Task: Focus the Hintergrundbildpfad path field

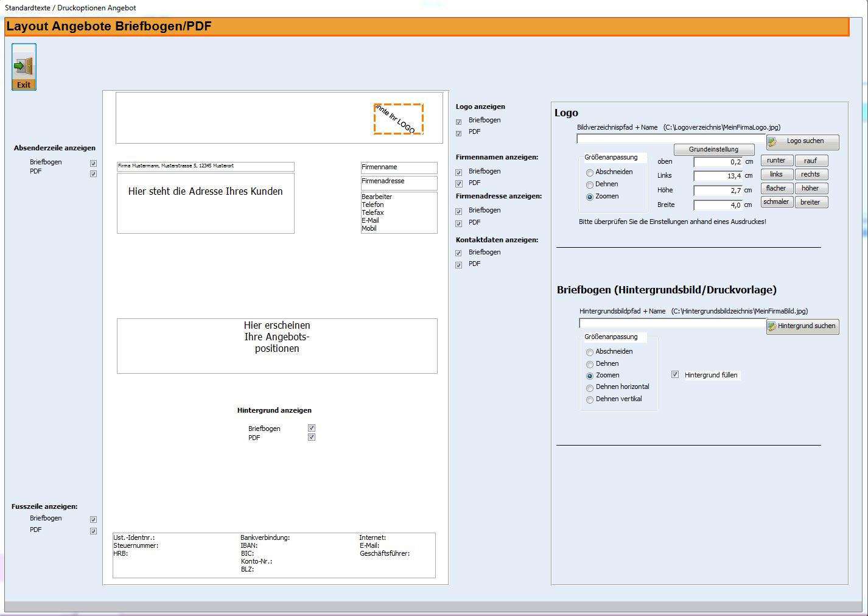Action: (673, 323)
